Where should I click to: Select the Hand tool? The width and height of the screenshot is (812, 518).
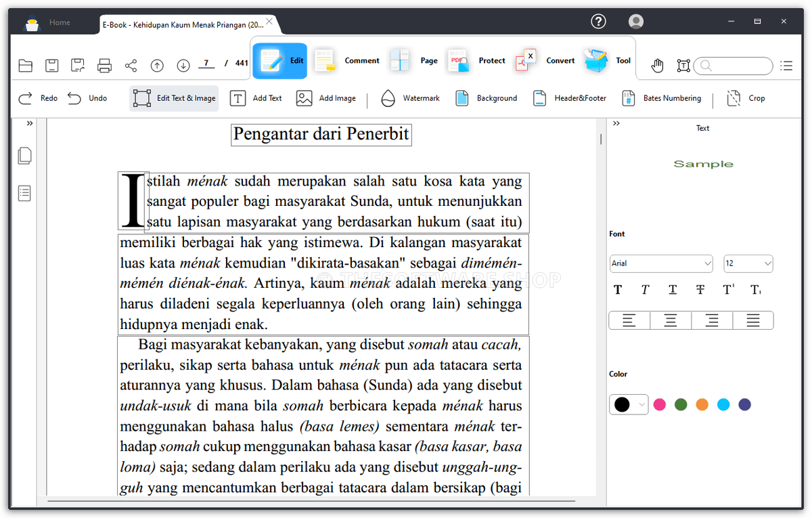657,66
